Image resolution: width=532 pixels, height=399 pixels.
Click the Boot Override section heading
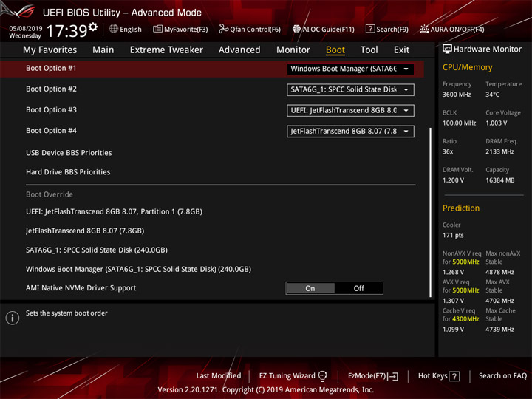point(50,194)
